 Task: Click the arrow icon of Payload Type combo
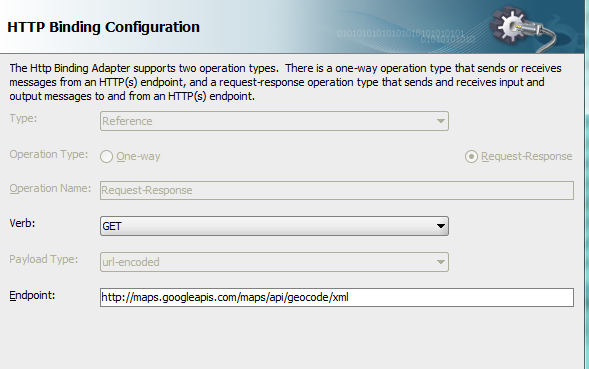[441, 262]
